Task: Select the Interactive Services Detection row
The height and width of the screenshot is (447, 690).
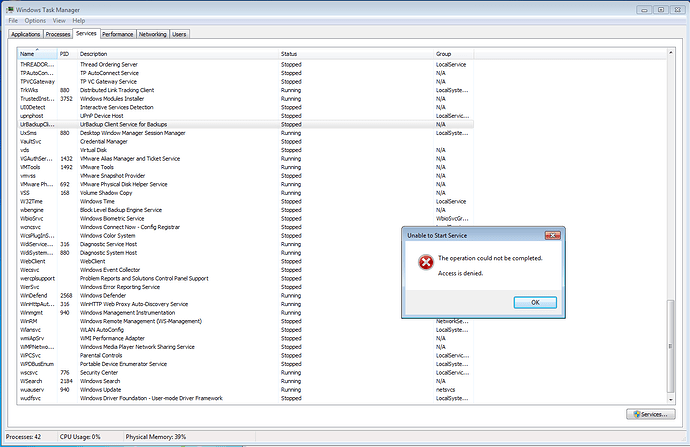Action: [x=246, y=107]
